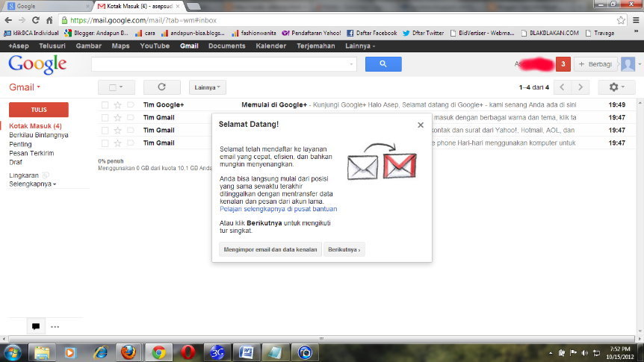This screenshot has width=644, height=362.
Task: Open the profile avatar picture
Action: pyautogui.click(x=628, y=64)
